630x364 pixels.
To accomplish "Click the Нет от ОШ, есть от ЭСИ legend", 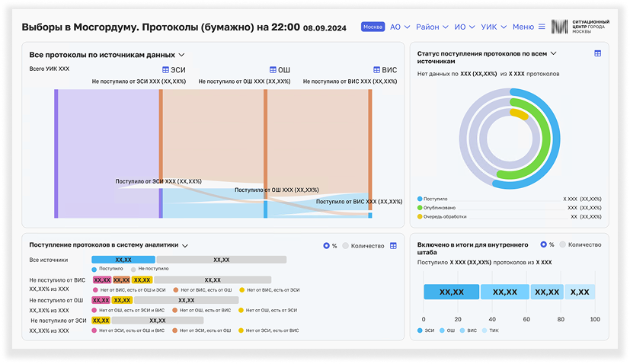I will click(268, 310).
